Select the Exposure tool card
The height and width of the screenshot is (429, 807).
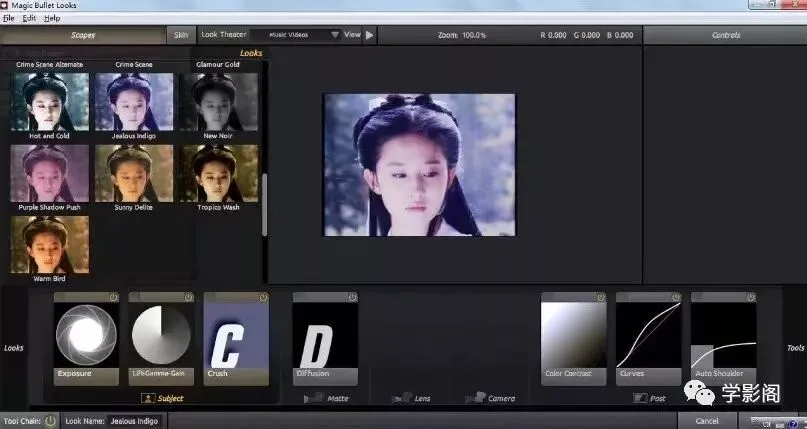86,339
